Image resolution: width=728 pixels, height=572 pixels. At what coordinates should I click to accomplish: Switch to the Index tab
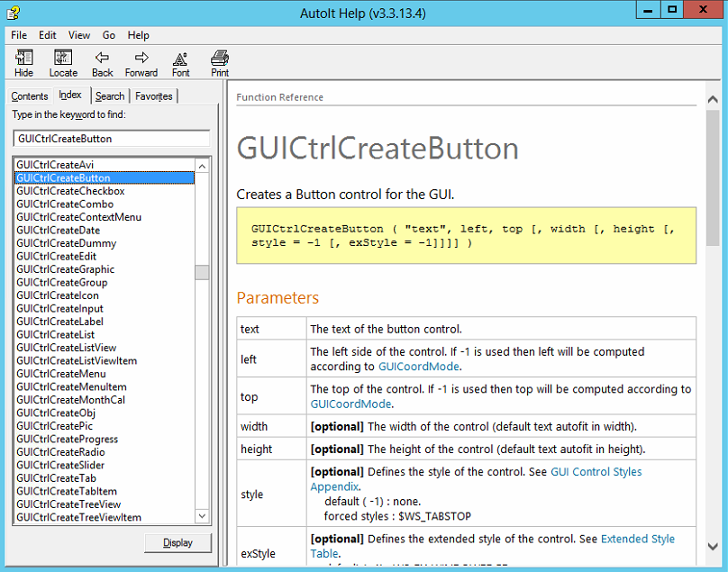tap(70, 95)
